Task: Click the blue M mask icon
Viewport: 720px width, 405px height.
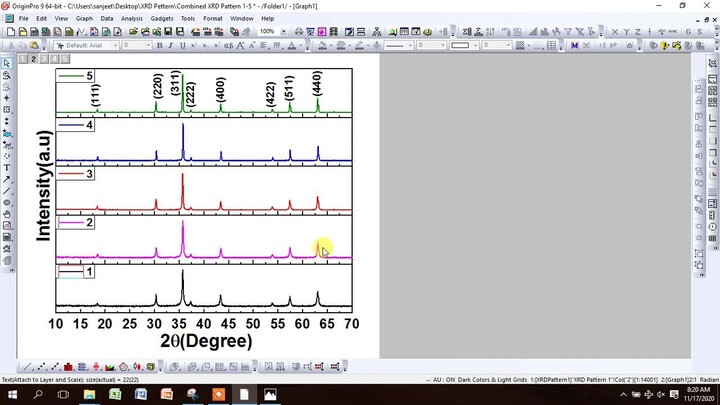Action: [574, 45]
